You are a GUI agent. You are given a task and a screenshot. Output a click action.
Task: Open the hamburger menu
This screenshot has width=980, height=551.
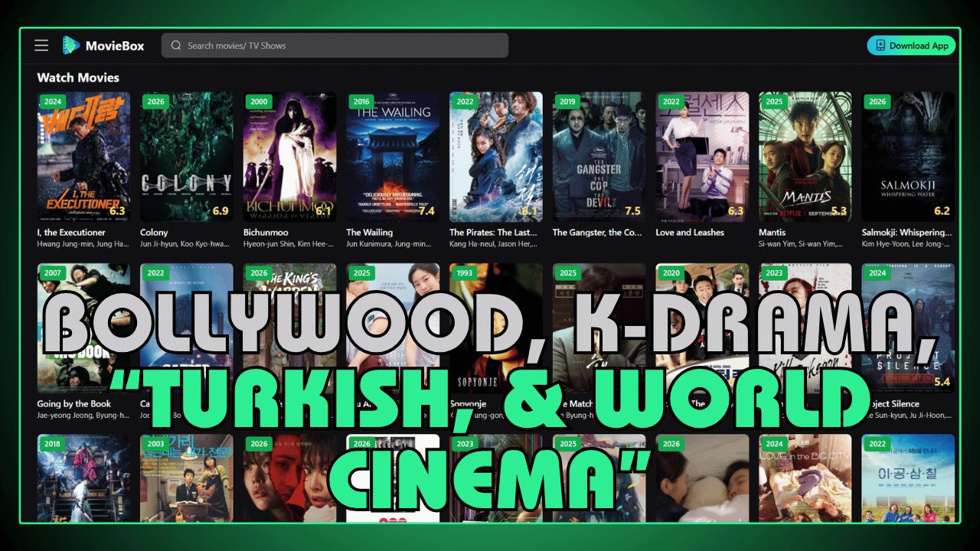41,45
